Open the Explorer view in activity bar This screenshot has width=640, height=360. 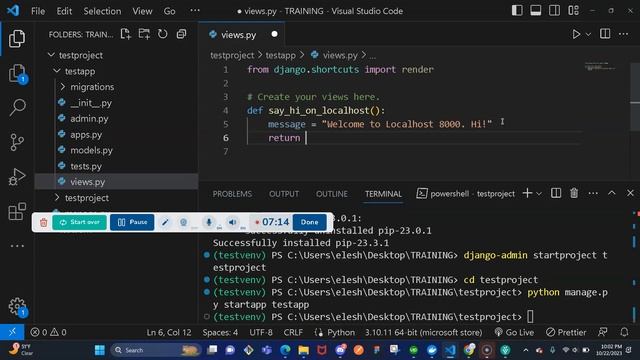point(17,39)
